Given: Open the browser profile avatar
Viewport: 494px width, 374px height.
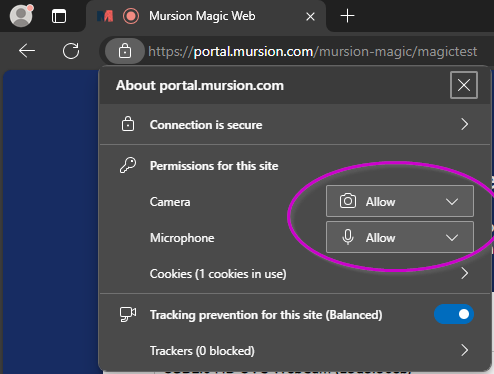Looking at the screenshot, I should tap(21, 15).
